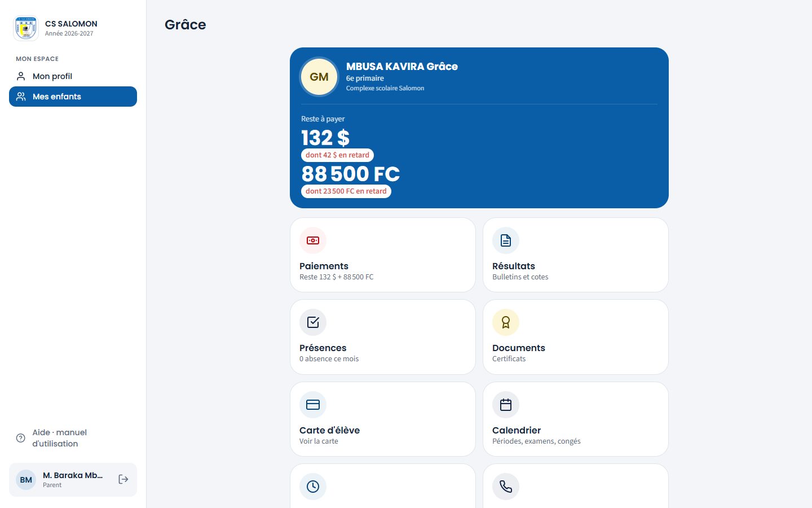
Task: Click the logout arrow icon
Action: (x=123, y=479)
